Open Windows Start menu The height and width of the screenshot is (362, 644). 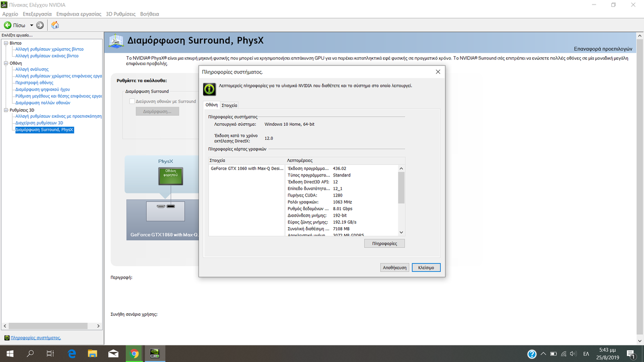point(10,354)
